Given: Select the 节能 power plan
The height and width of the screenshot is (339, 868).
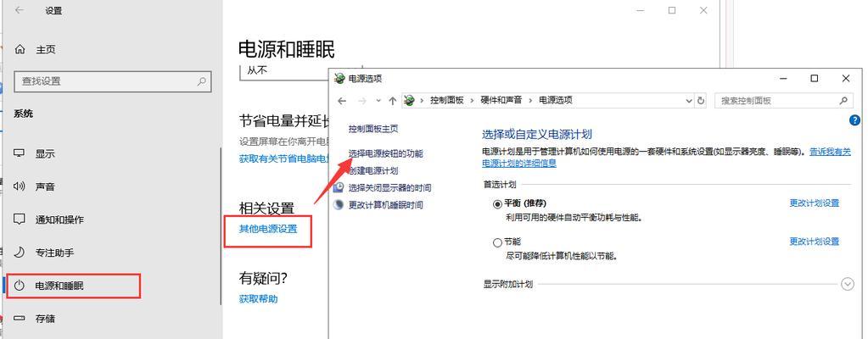Looking at the screenshot, I should click(x=497, y=242).
